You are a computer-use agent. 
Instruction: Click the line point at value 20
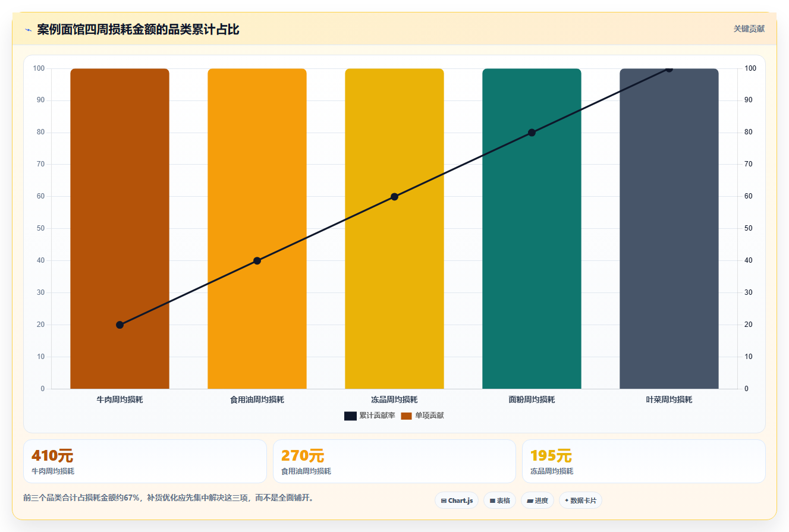click(x=120, y=325)
